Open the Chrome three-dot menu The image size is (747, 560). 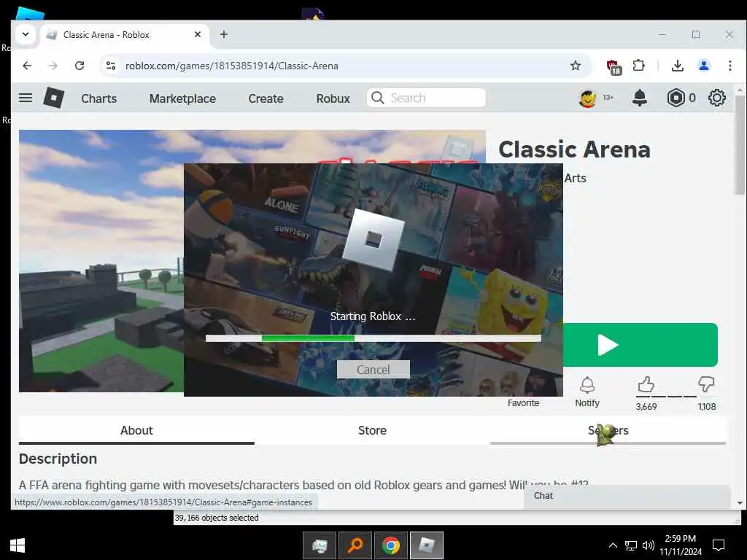[x=729, y=66]
